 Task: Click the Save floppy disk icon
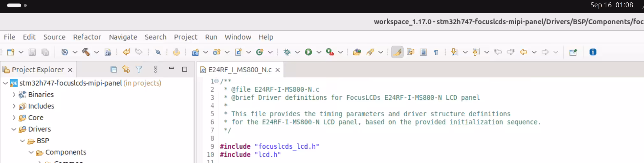click(x=32, y=52)
